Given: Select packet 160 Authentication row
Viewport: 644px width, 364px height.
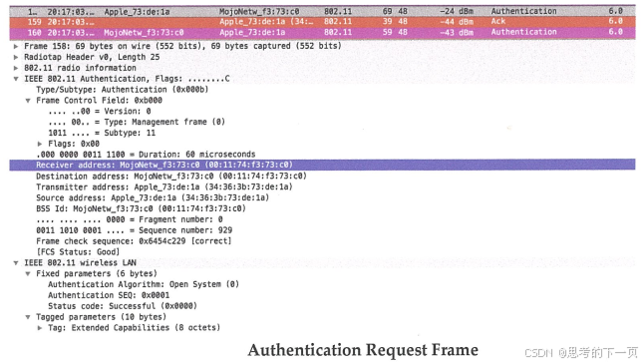Looking at the screenshot, I should 322,33.
